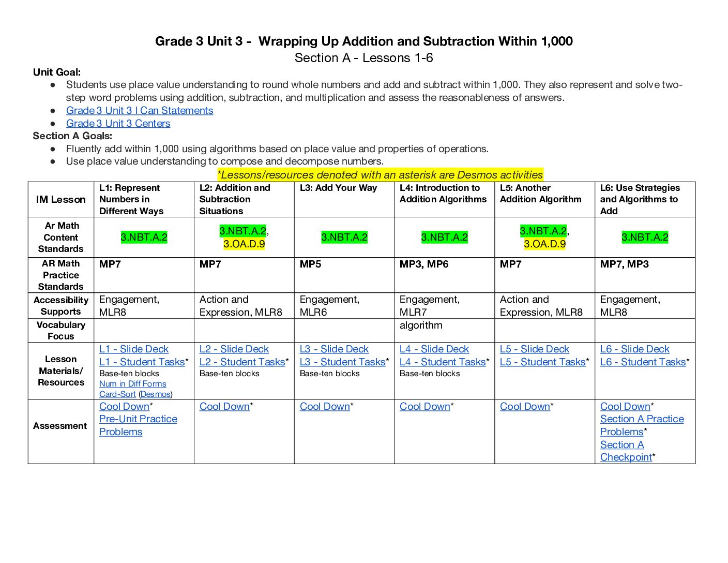
Task: Open L2 - Student Tasks link
Action: [242, 362]
